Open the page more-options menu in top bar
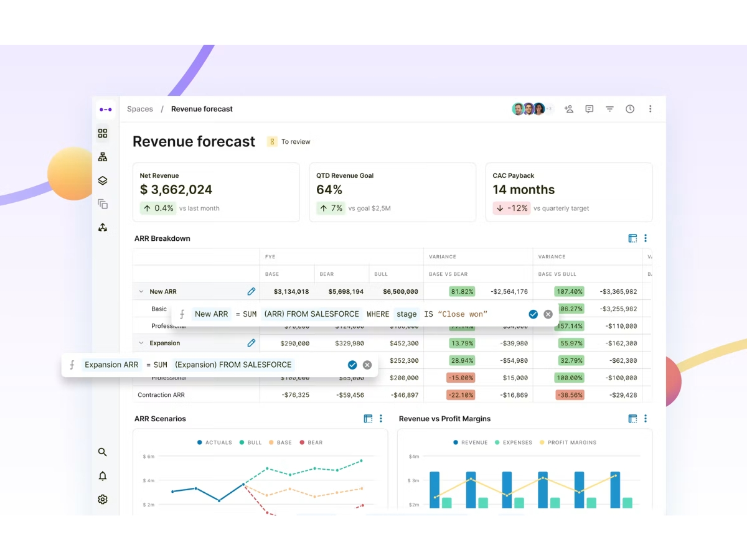Image resolution: width=747 pixels, height=560 pixels. [x=651, y=109]
